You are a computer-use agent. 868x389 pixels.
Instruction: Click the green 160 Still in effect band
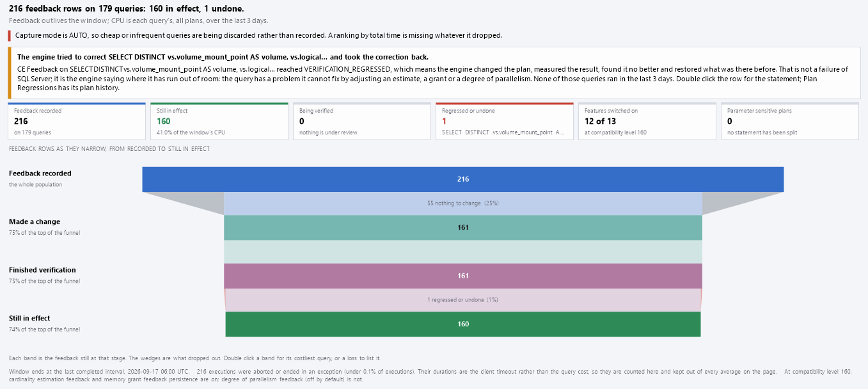[x=463, y=324]
